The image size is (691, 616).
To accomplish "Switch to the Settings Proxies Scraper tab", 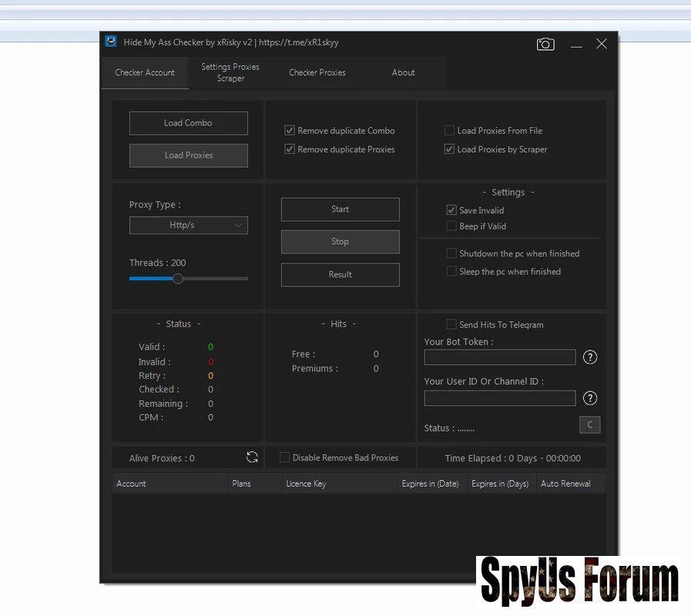I will click(x=230, y=72).
